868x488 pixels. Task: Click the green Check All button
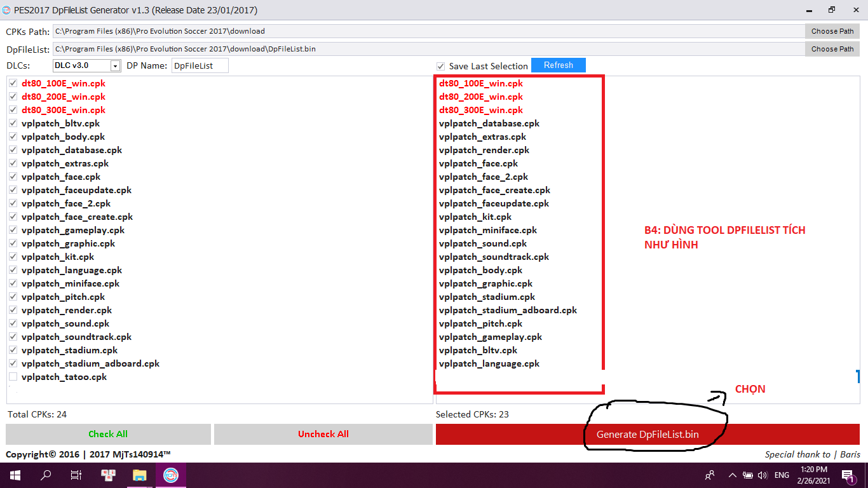pyautogui.click(x=108, y=434)
